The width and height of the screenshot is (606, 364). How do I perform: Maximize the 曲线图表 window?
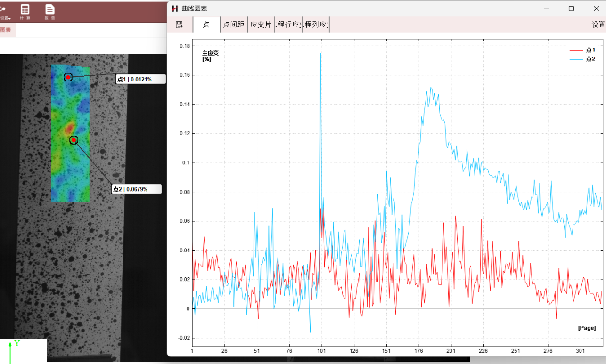pyautogui.click(x=571, y=8)
